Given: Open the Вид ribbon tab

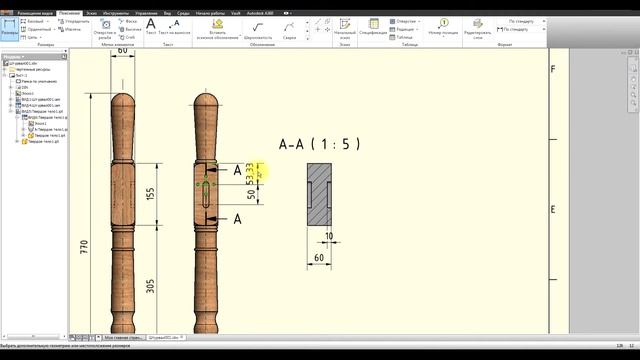Looking at the screenshot, I should tap(167, 13).
